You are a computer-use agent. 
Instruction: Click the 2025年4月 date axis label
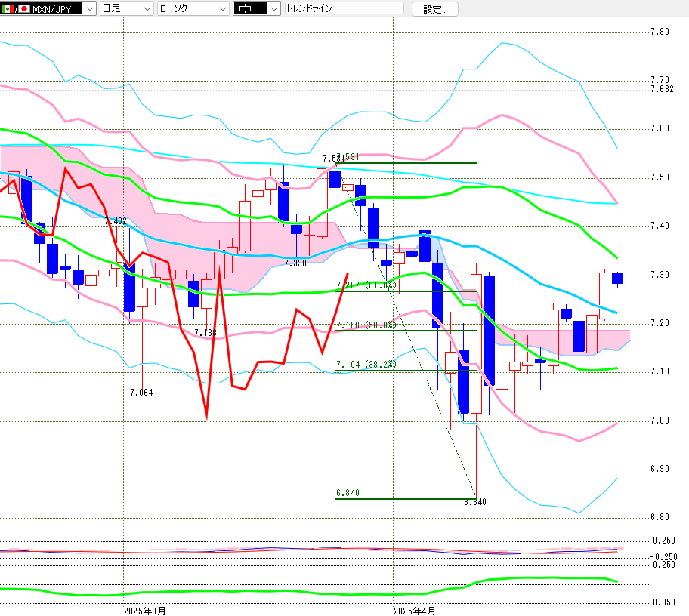414,611
